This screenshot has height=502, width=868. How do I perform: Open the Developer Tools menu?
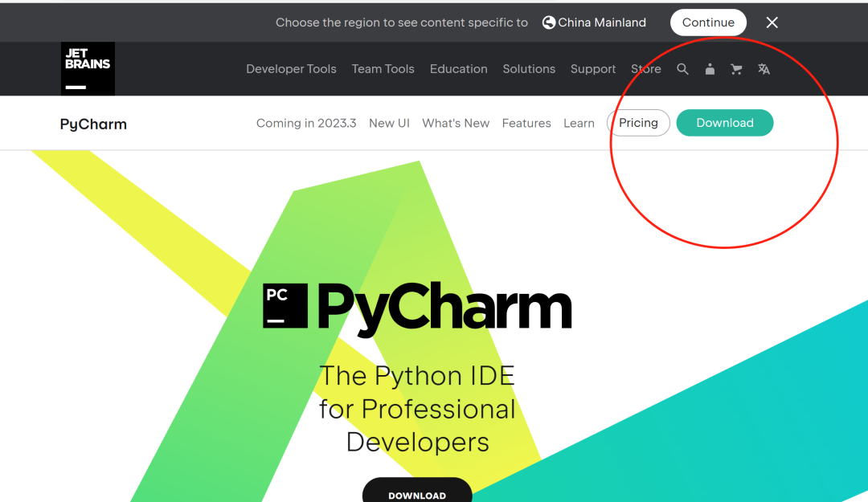pyautogui.click(x=291, y=69)
